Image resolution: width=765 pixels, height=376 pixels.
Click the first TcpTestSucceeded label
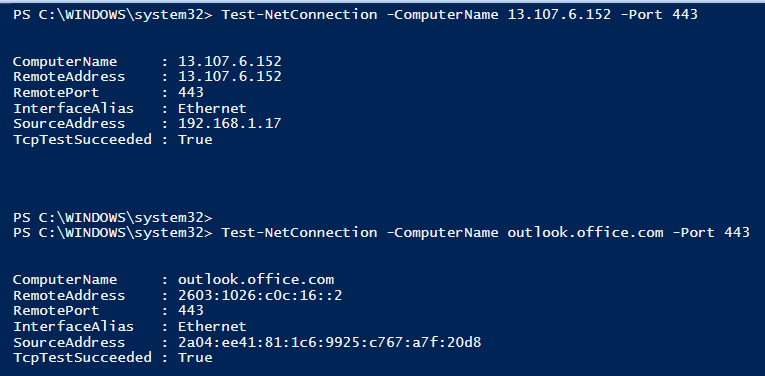[x=82, y=139]
